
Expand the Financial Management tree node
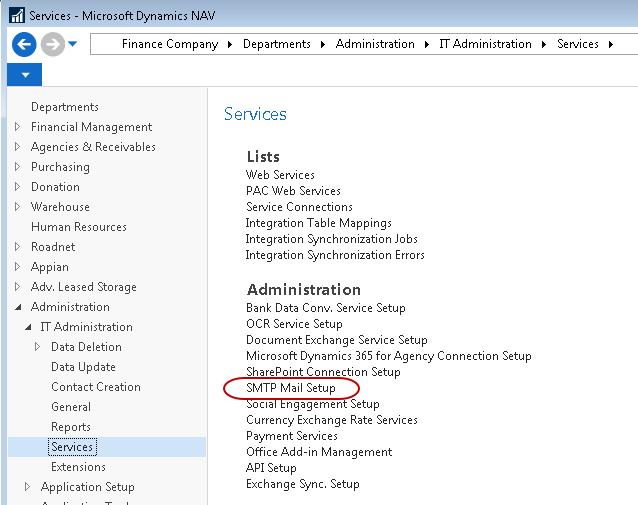tap(17, 127)
